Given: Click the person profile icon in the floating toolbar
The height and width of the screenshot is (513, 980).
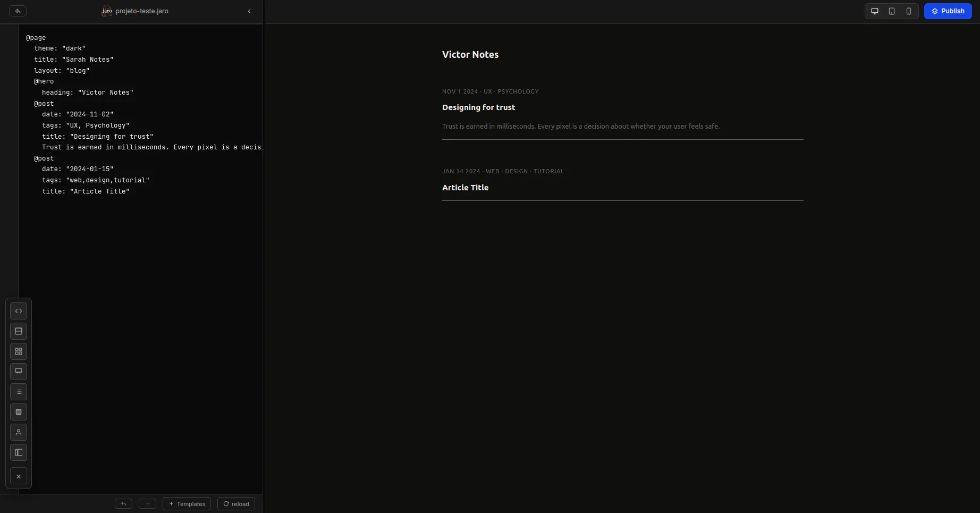Looking at the screenshot, I should 19,432.
